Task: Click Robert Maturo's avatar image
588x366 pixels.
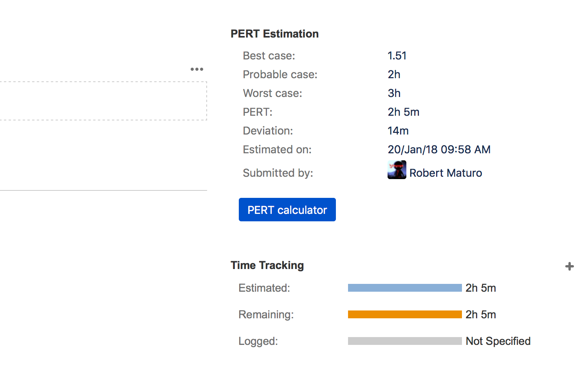Action: [x=397, y=170]
